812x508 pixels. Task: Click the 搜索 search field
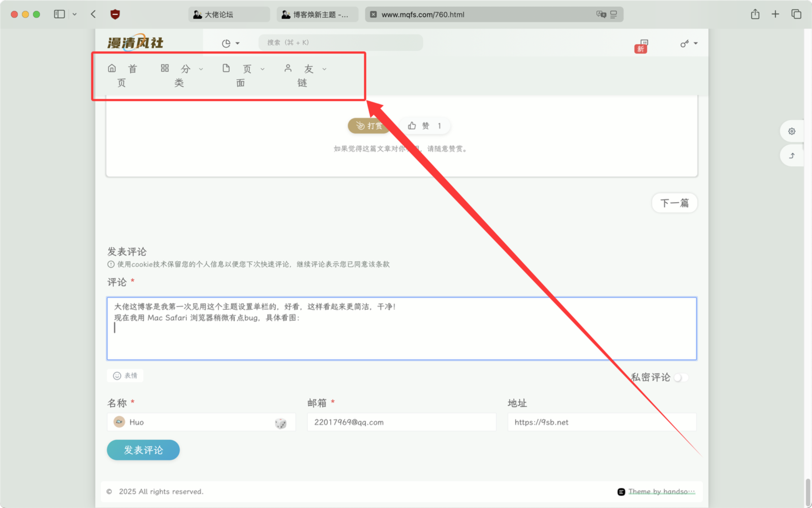pos(340,42)
